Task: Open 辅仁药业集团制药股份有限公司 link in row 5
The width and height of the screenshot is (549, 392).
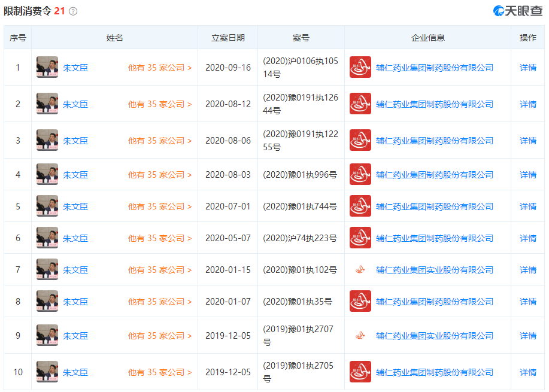Action: [x=435, y=206]
